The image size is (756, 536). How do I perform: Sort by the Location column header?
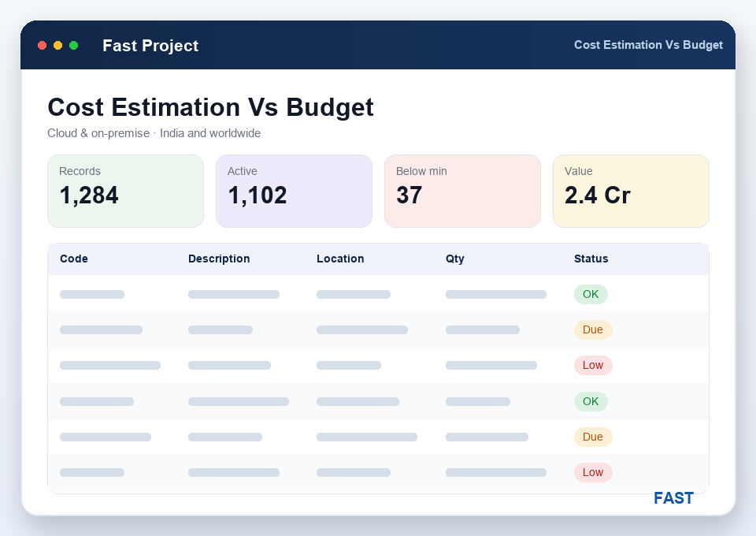[340, 259]
